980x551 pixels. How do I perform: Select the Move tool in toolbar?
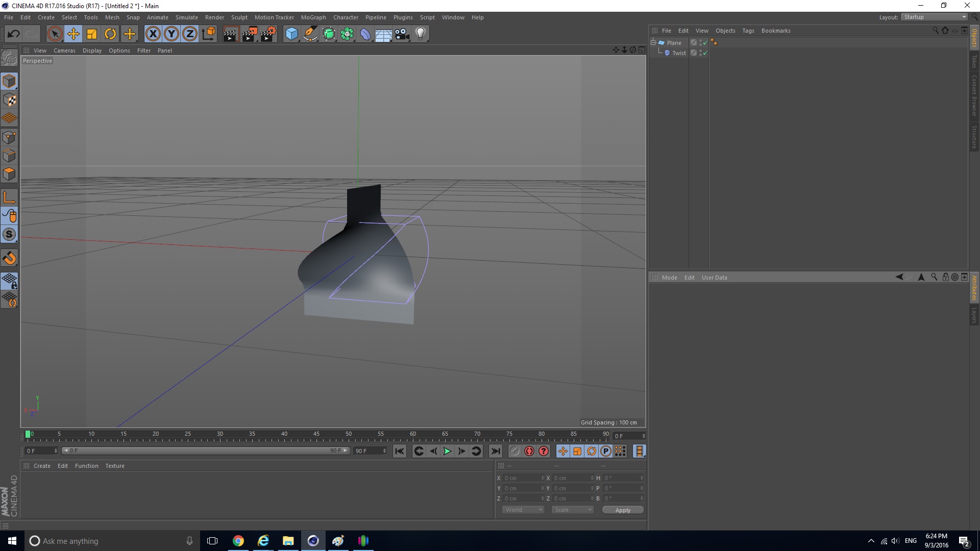(73, 33)
